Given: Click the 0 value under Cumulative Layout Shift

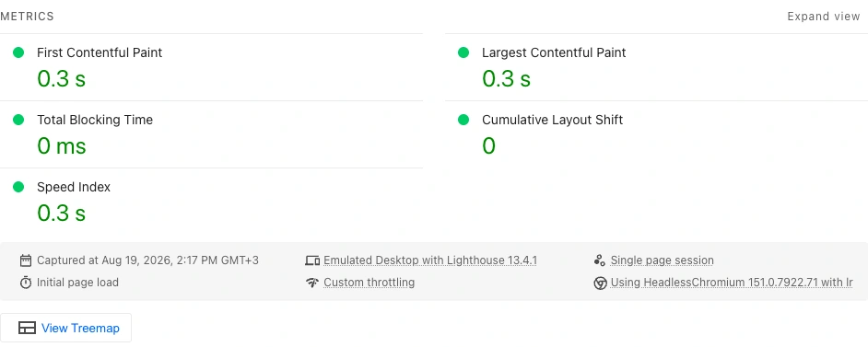Looking at the screenshot, I should tap(488, 145).
